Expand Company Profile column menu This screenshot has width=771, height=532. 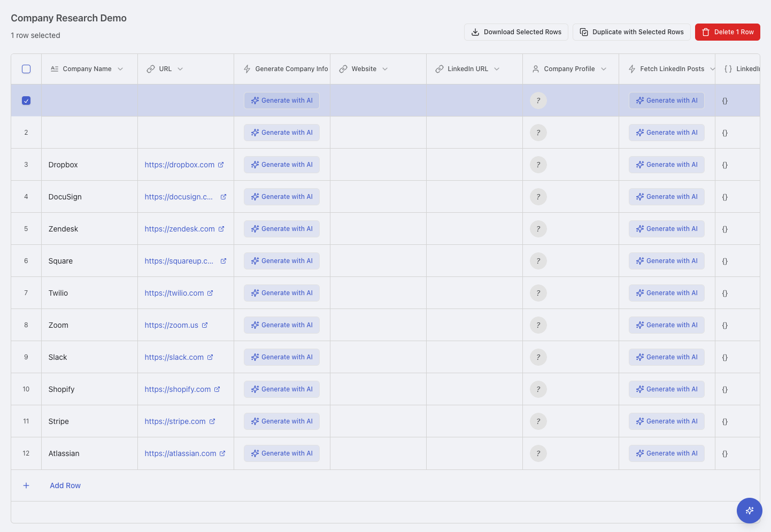coord(604,69)
